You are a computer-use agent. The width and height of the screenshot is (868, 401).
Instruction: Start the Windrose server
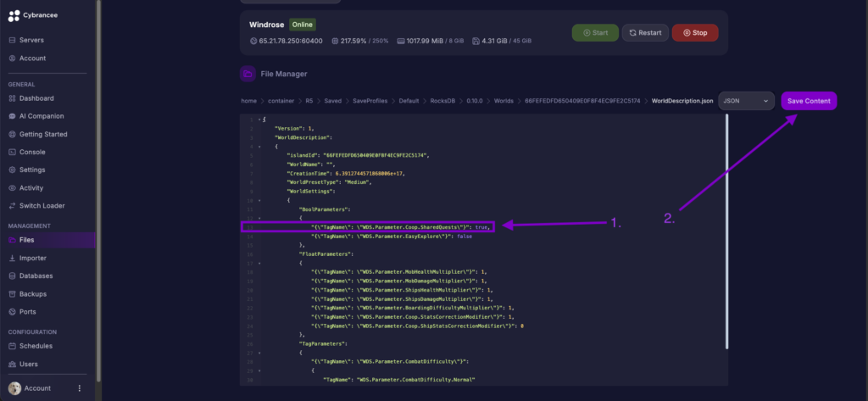tap(594, 33)
